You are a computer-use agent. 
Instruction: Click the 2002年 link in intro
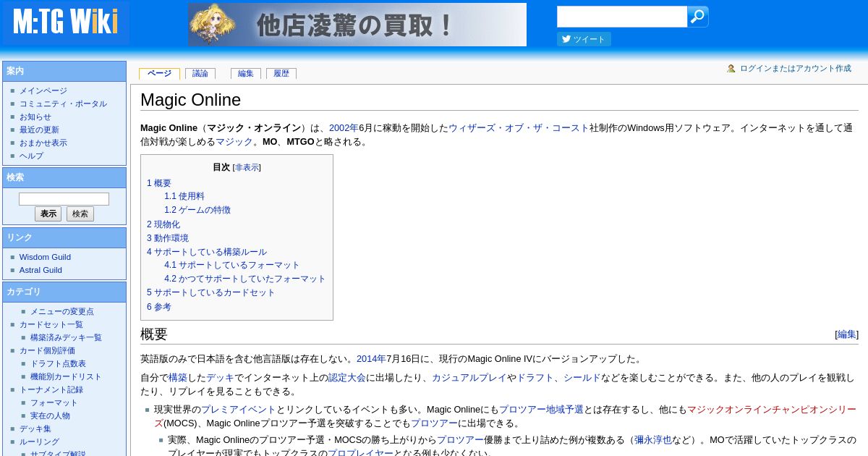[x=344, y=127]
